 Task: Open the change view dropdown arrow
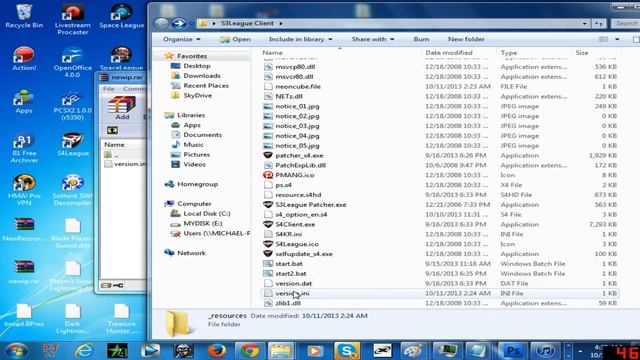click(617, 39)
